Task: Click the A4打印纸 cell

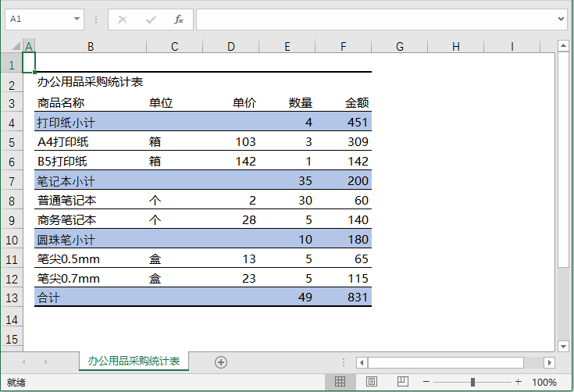Action: tap(91, 141)
